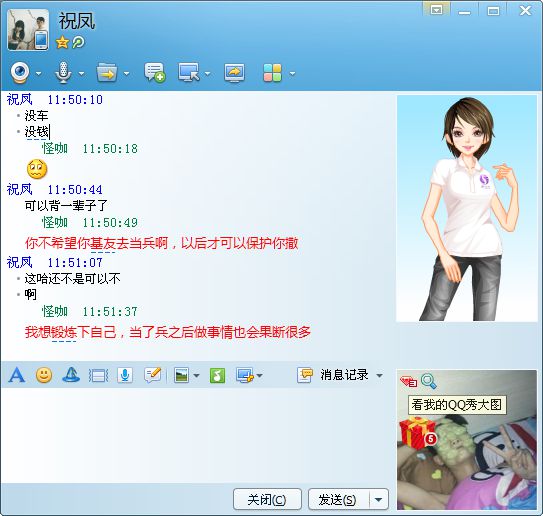Start voice call with microphone icon
543x516 pixels.
63,73
